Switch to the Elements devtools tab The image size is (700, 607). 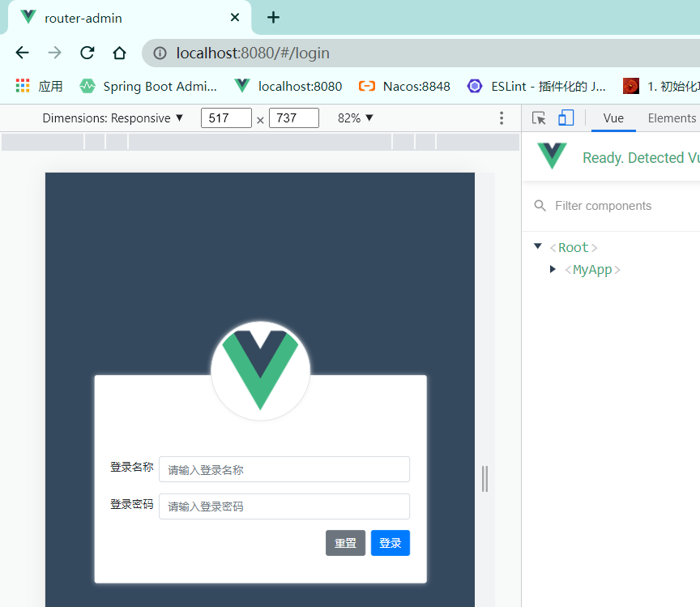click(672, 118)
